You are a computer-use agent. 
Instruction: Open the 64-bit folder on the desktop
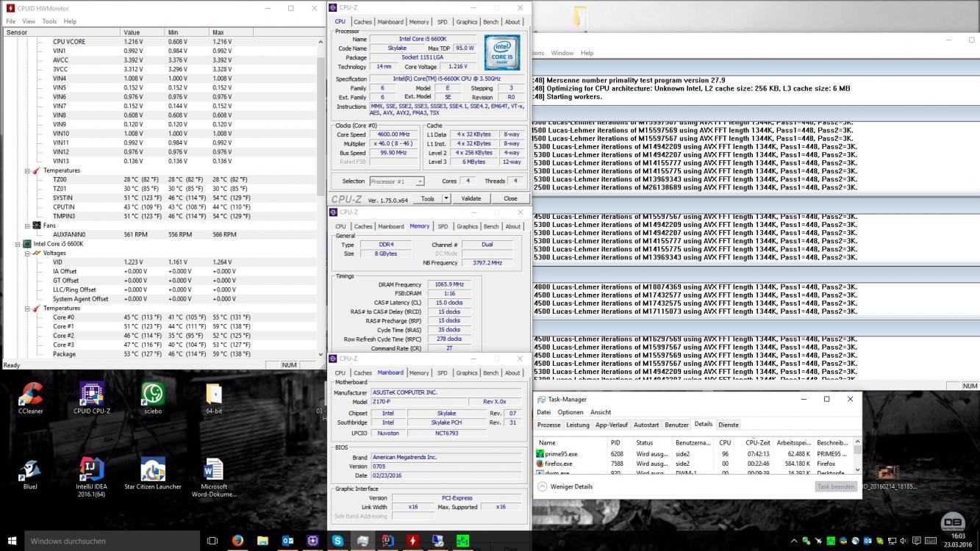[214, 398]
